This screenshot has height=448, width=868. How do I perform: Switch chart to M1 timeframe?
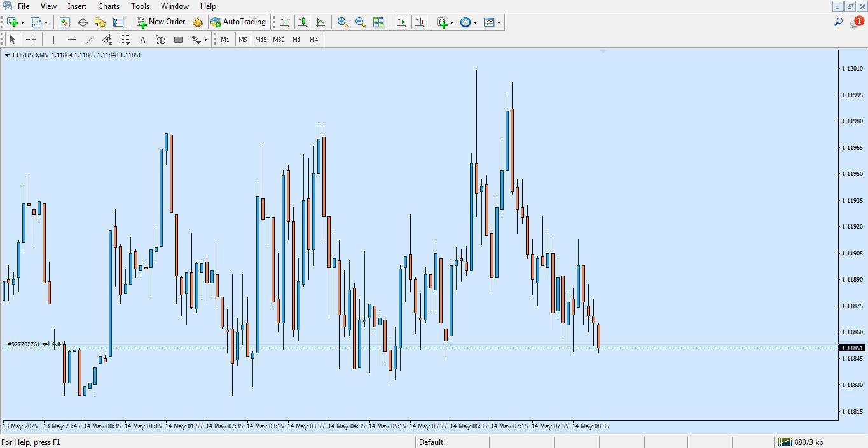(225, 39)
